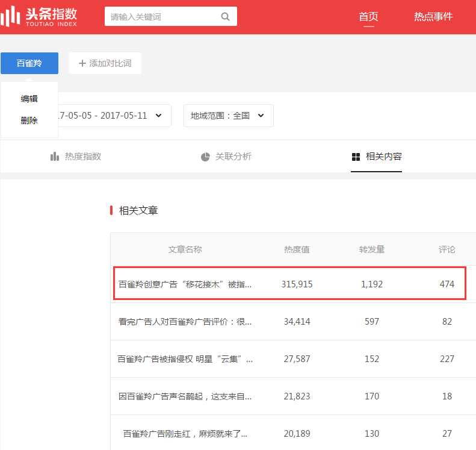Go to 首页 in top navigation
The image size is (476, 450).
pos(368,16)
